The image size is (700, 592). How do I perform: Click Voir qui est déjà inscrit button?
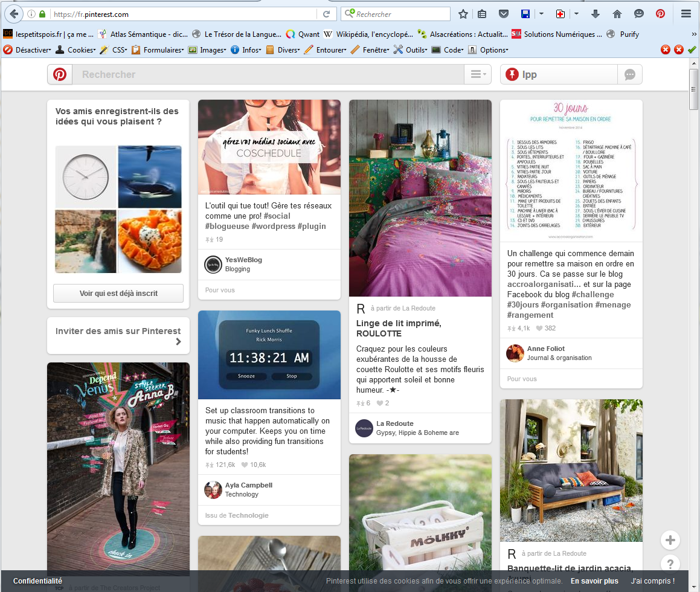118,294
